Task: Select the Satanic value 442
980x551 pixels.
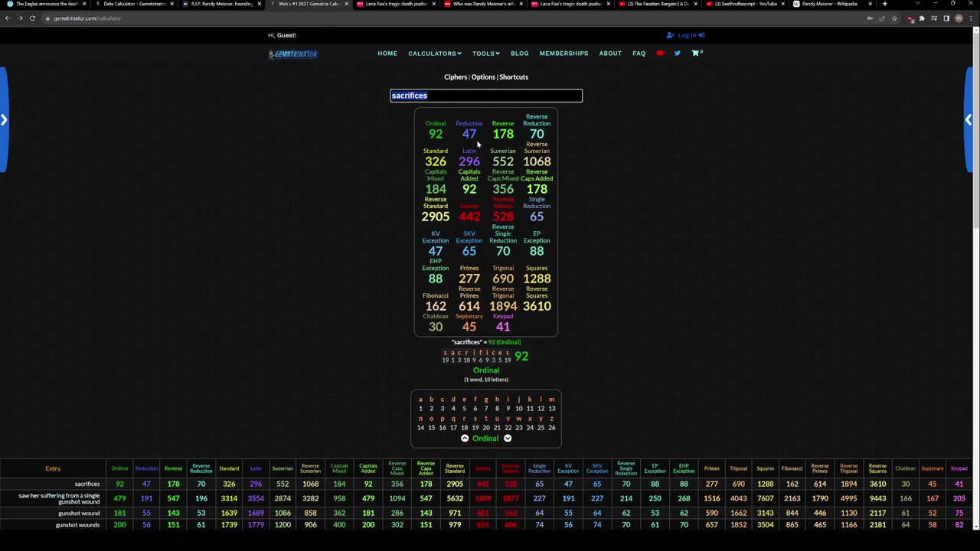Action: (469, 217)
